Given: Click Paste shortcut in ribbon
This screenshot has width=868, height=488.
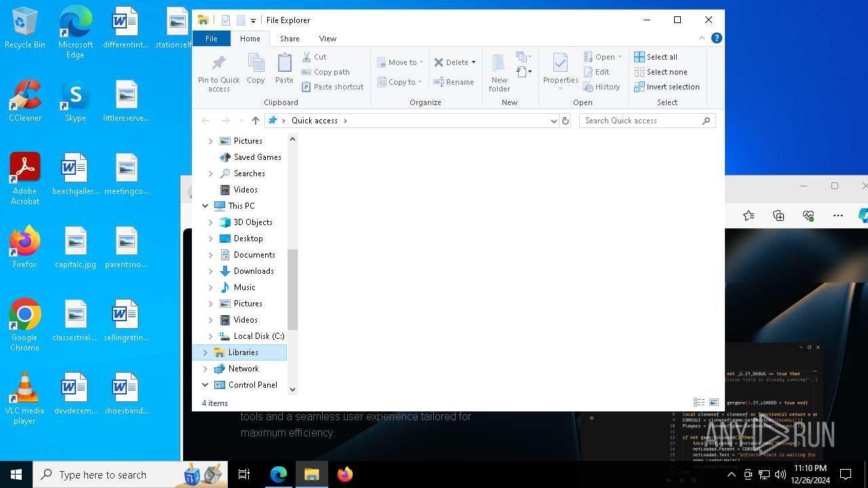Looking at the screenshot, I should click(333, 87).
